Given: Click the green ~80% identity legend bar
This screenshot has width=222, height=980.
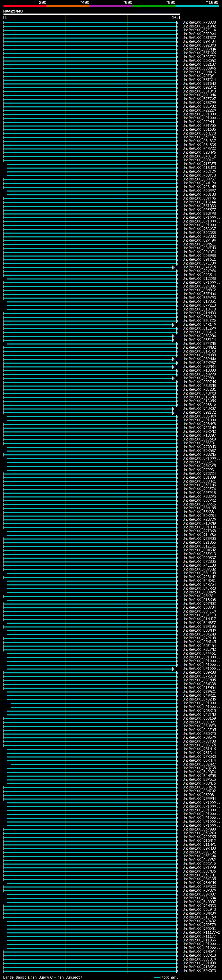Looking at the screenshot, I should coord(154,6).
